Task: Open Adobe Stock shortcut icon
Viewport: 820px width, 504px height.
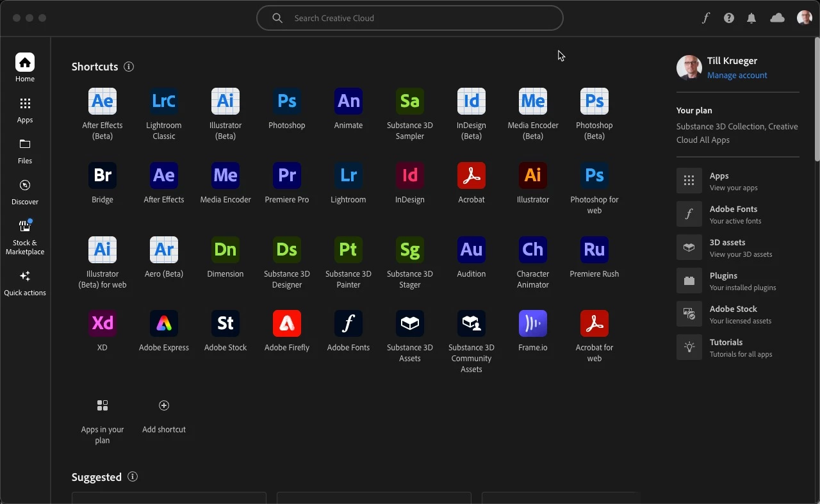Action: click(x=225, y=323)
